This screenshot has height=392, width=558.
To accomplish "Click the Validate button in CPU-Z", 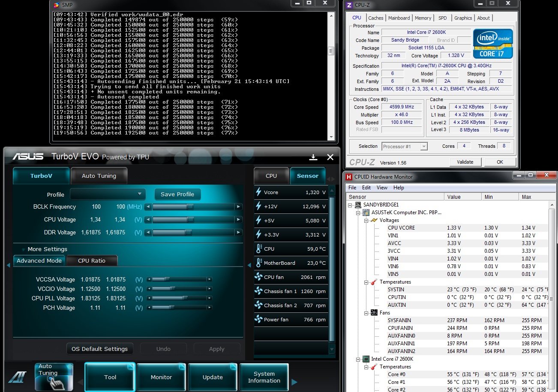I will [x=465, y=162].
